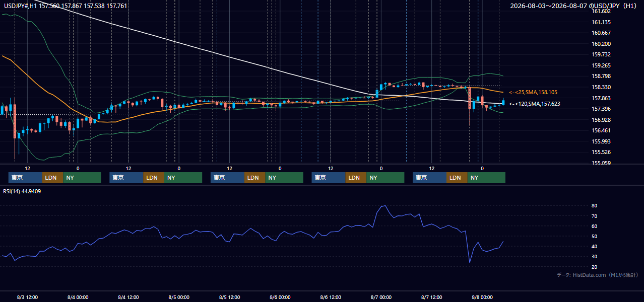Click price axis label 155.993
This screenshot has width=644, height=302.
pos(601,141)
